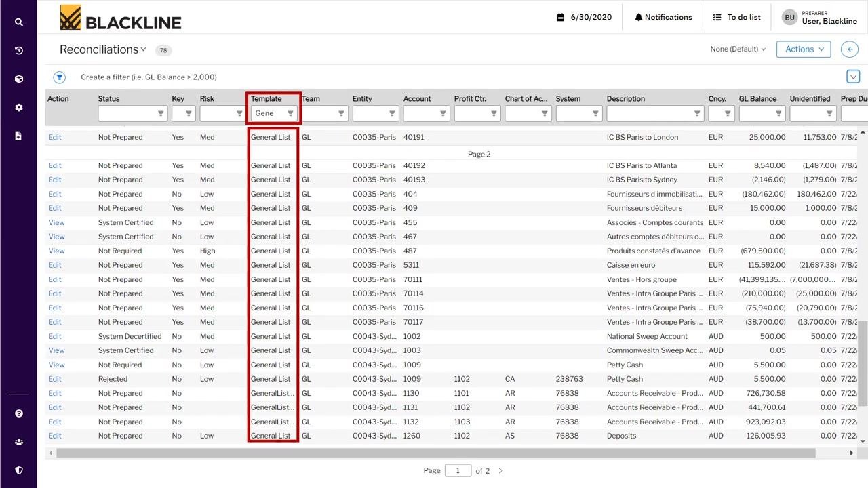Image resolution: width=868 pixels, height=488 pixels.
Task: Click the Create a filter input
Action: click(149, 77)
